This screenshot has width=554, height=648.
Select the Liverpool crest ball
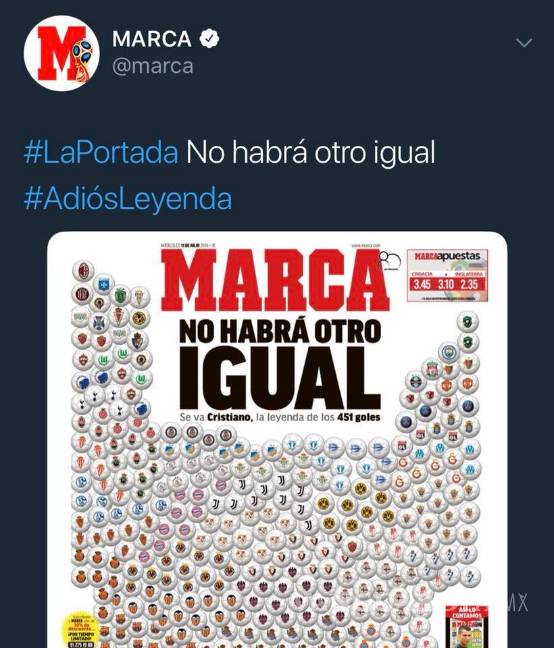pyautogui.click(x=433, y=369)
